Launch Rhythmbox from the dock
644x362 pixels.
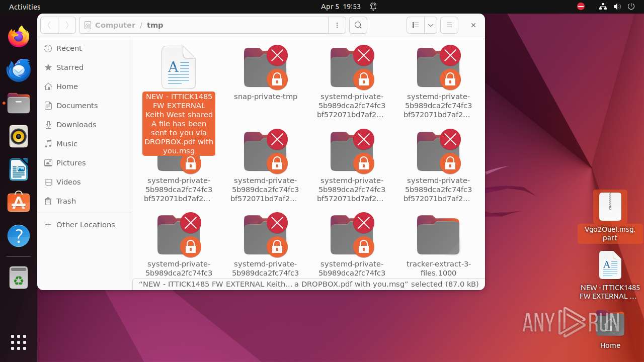pos(19,136)
